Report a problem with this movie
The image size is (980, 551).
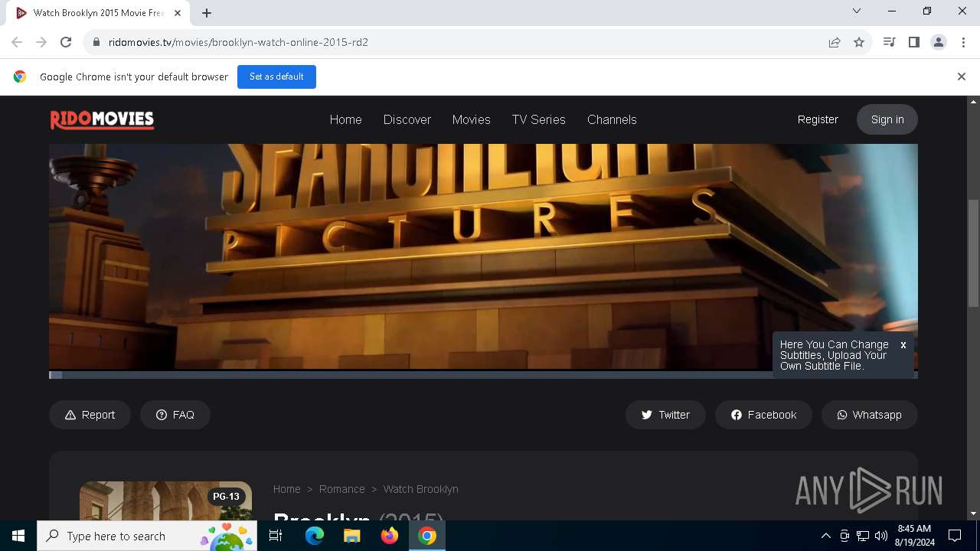click(90, 415)
